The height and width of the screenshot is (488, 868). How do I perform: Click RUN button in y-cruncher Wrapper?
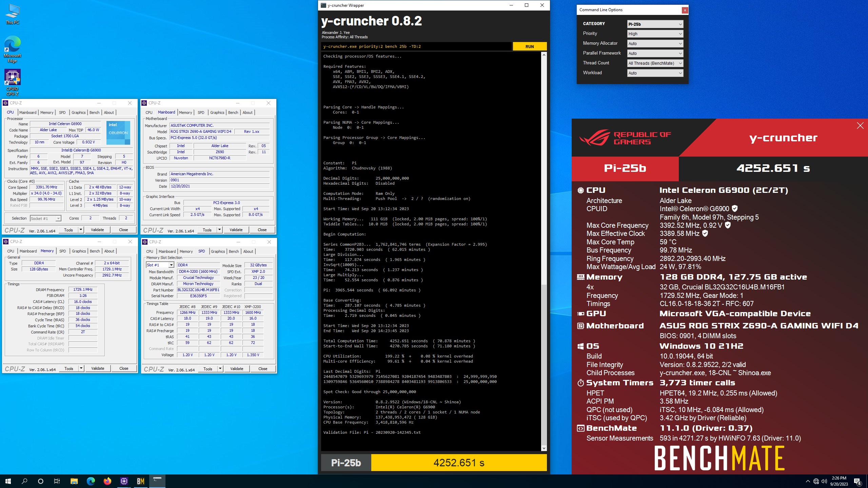(x=530, y=46)
